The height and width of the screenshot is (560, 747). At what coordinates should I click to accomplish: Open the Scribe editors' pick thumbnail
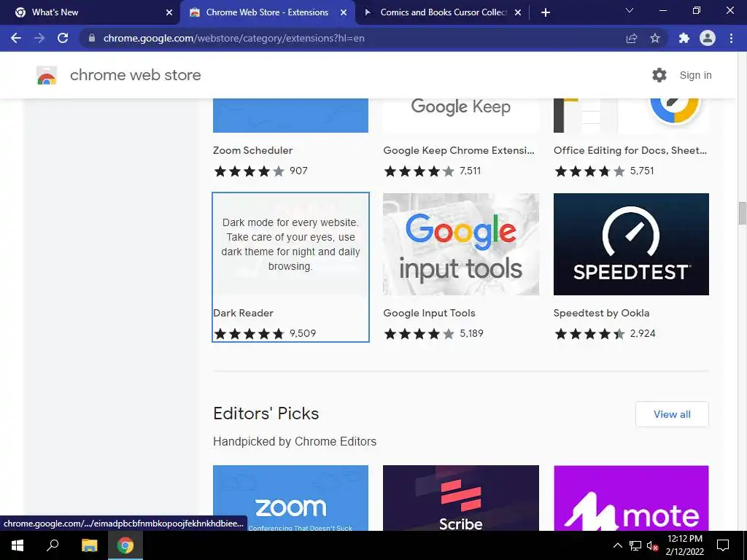[461, 498]
